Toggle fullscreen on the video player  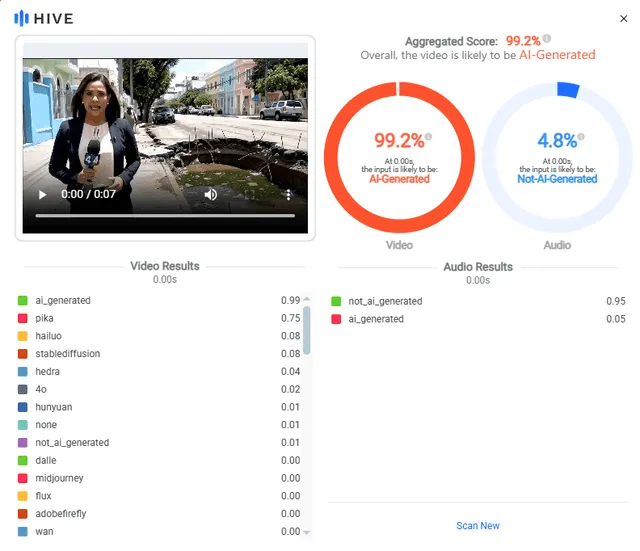point(249,195)
